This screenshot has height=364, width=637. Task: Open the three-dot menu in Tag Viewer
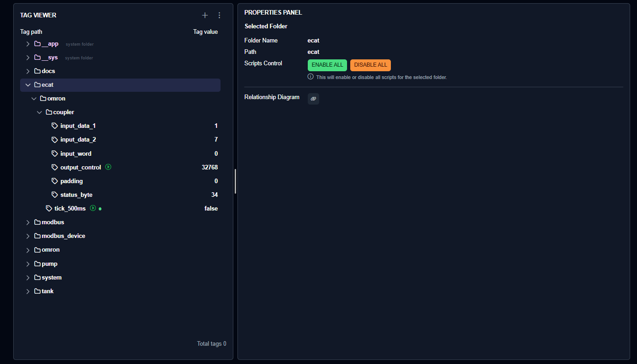point(219,16)
